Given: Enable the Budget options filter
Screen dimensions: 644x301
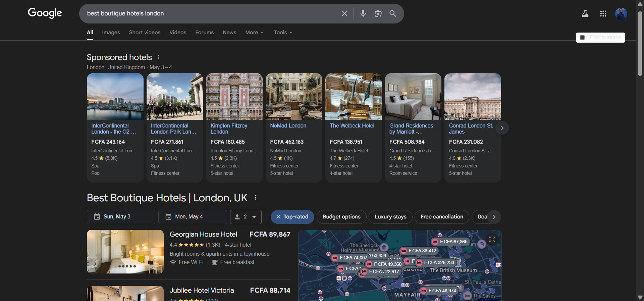Looking at the screenshot, I should click(341, 217).
